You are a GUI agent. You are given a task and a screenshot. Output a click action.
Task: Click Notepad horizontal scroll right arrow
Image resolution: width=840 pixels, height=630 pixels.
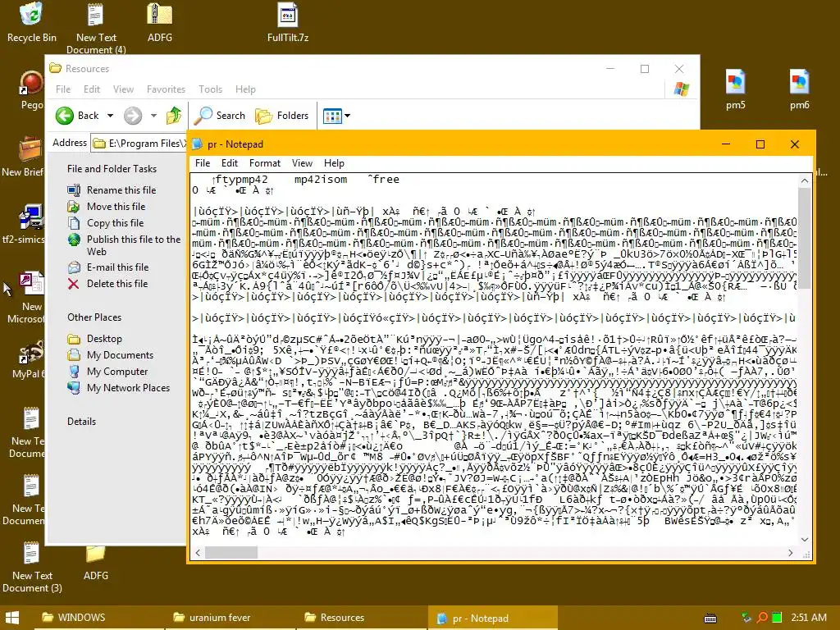click(791, 553)
